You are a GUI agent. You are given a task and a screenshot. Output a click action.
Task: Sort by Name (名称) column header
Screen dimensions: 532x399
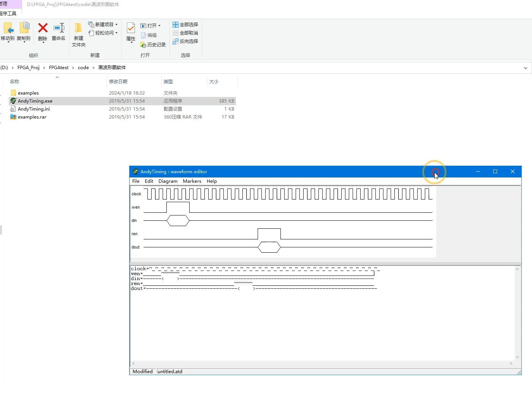point(57,81)
